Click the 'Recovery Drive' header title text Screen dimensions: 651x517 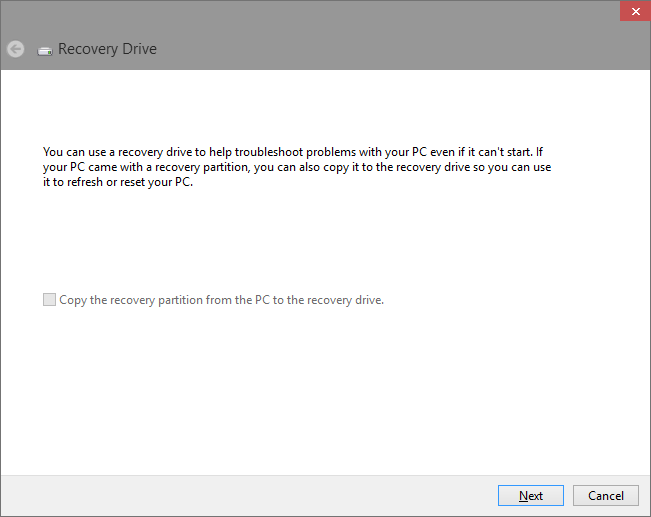107,49
